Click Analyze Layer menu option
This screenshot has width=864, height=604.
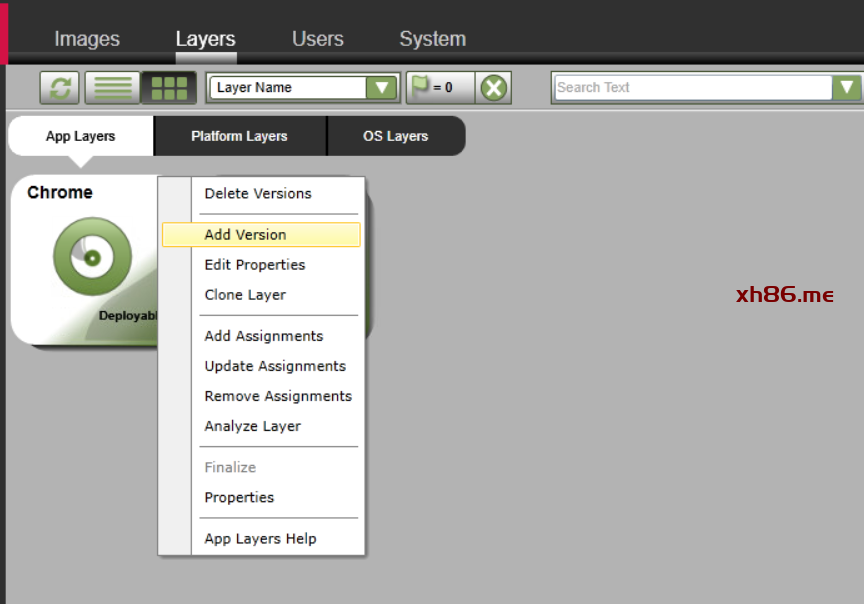pos(252,426)
